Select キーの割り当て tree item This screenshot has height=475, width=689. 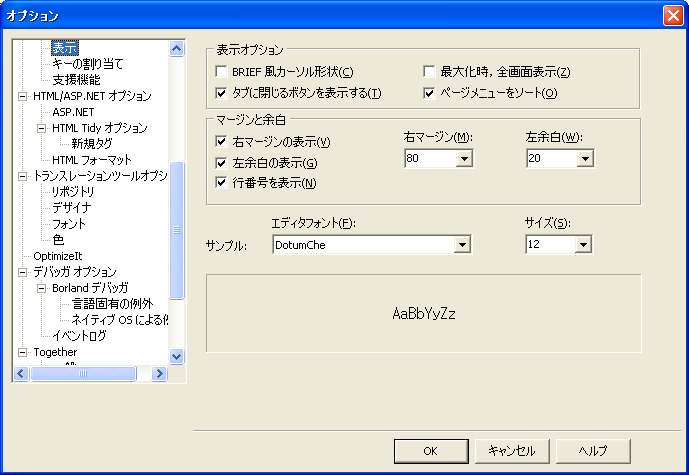tap(87, 64)
